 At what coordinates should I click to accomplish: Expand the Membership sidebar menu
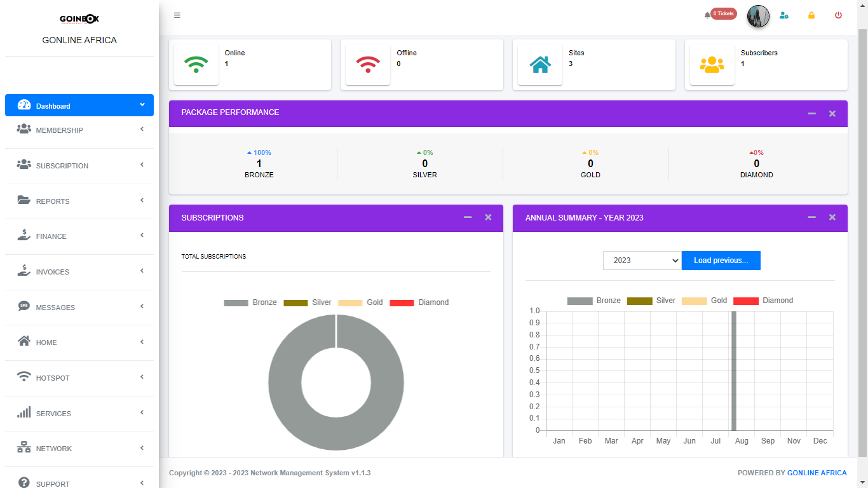pyautogui.click(x=79, y=130)
